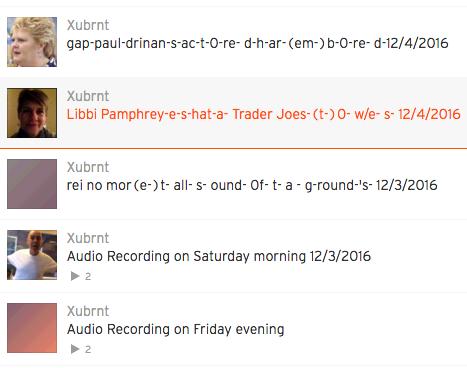The image size is (467, 368).
Task: Click play count 2 under Friday evening recording
Action: (88, 350)
